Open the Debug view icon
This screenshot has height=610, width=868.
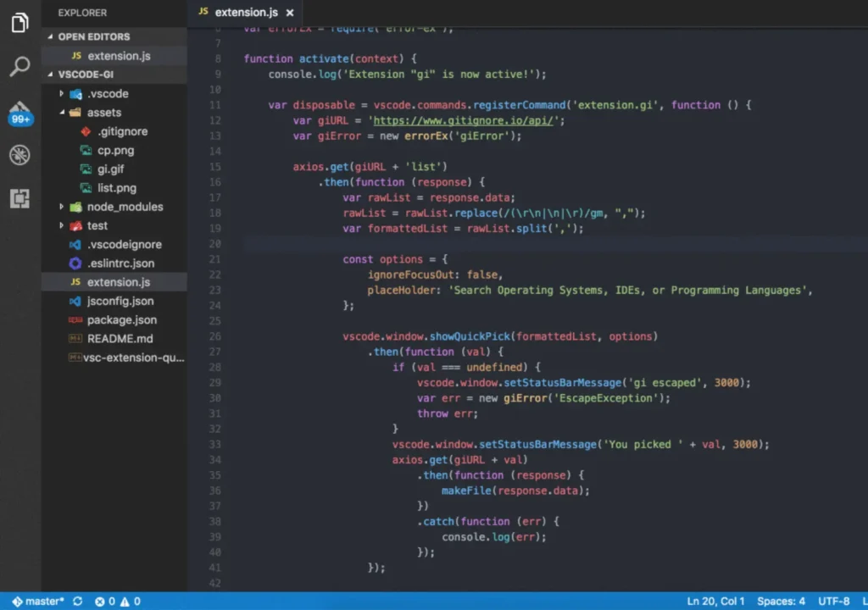(20, 155)
